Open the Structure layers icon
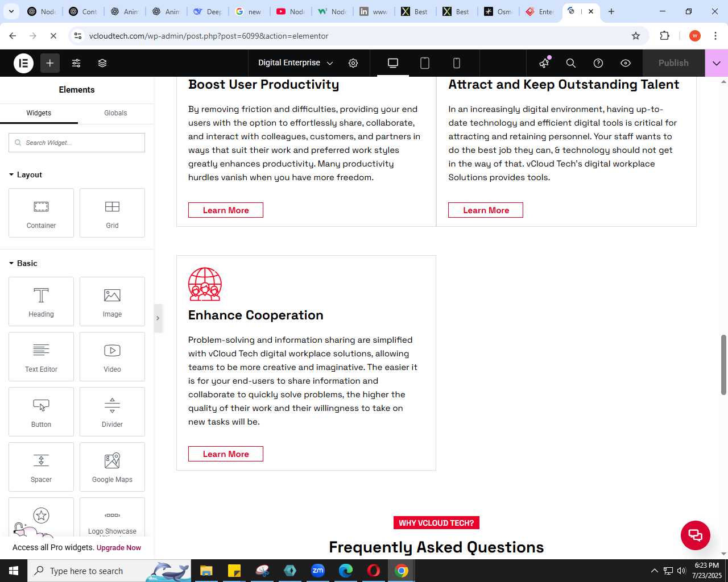728x582 pixels. (x=102, y=63)
